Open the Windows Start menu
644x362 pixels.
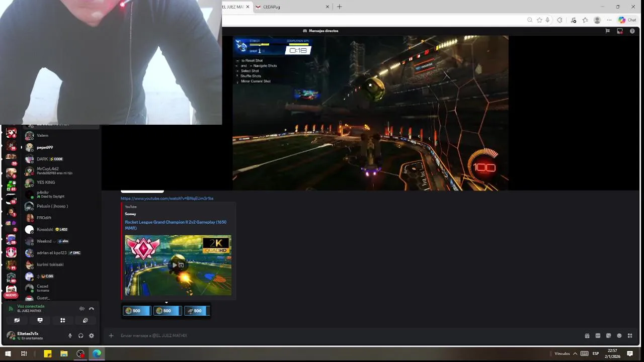(x=8, y=354)
